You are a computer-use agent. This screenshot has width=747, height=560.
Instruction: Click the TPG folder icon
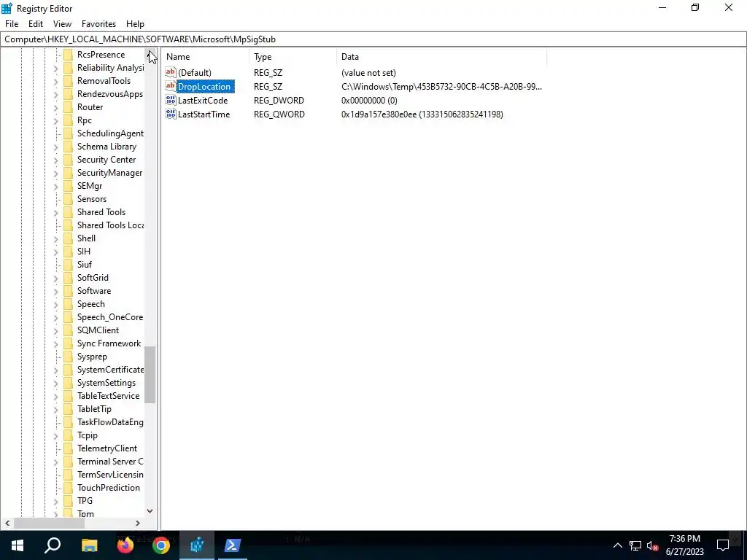point(68,500)
